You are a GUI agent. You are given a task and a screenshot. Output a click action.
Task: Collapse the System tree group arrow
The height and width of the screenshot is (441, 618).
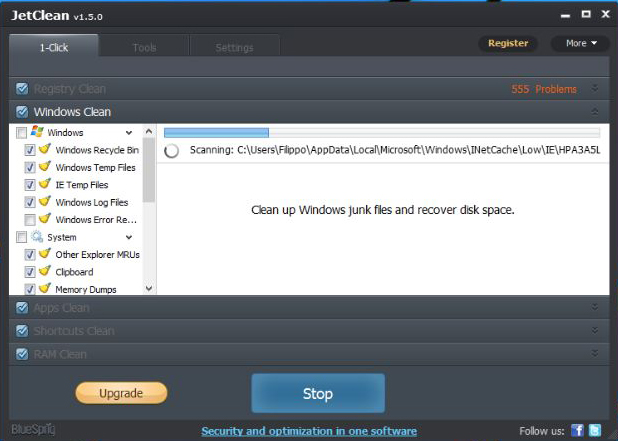click(129, 237)
